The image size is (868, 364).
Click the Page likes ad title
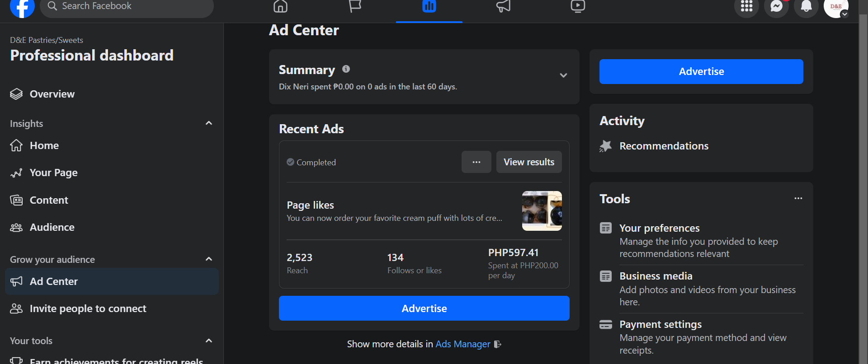pos(311,205)
